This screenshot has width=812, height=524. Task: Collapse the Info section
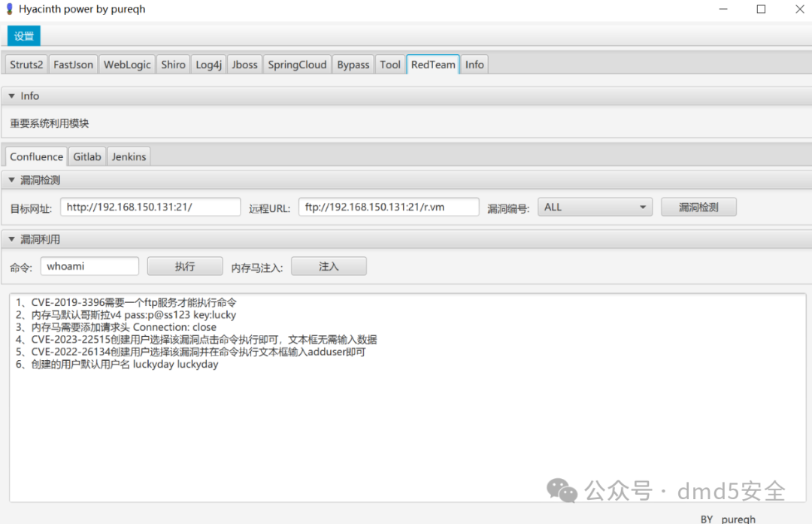pos(11,95)
